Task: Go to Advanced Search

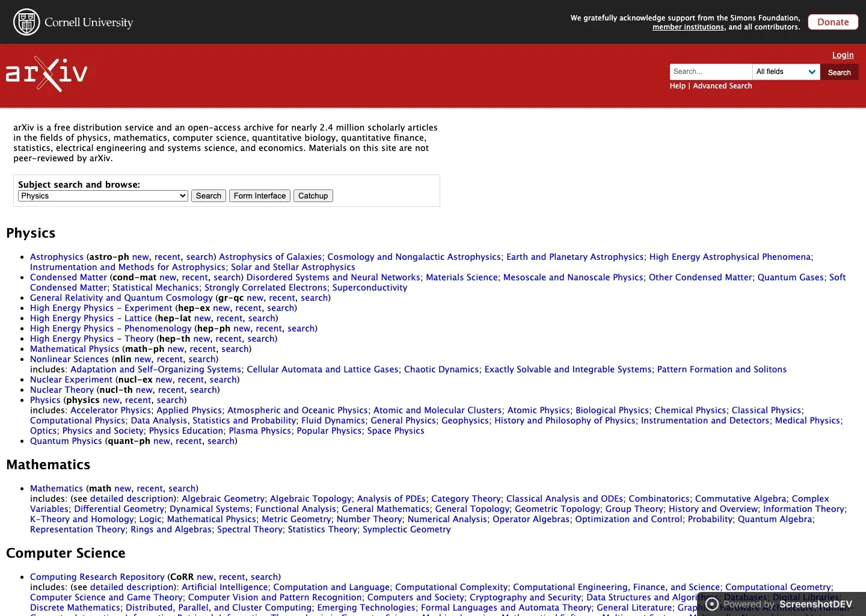Action: [722, 86]
